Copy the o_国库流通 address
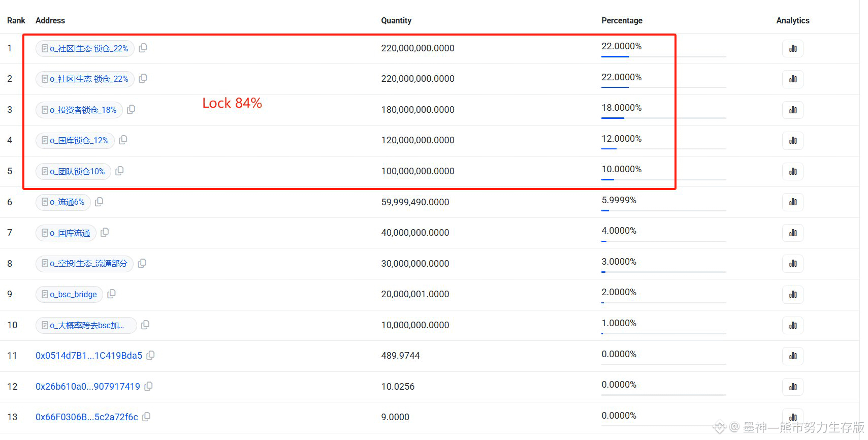Image resolution: width=868 pixels, height=440 pixels. [105, 232]
